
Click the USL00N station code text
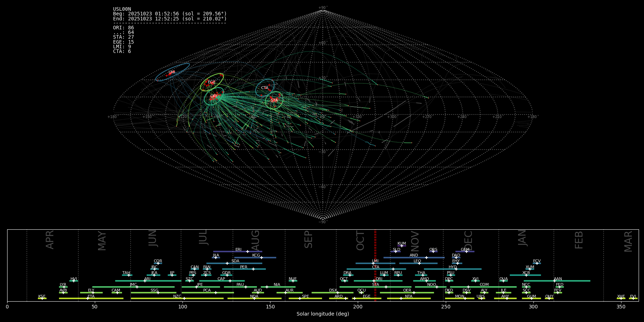pos(122,9)
